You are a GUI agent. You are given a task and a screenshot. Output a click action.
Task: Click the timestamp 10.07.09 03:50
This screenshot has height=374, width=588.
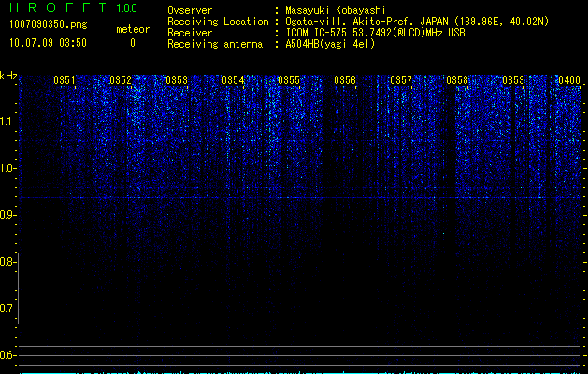48,43
